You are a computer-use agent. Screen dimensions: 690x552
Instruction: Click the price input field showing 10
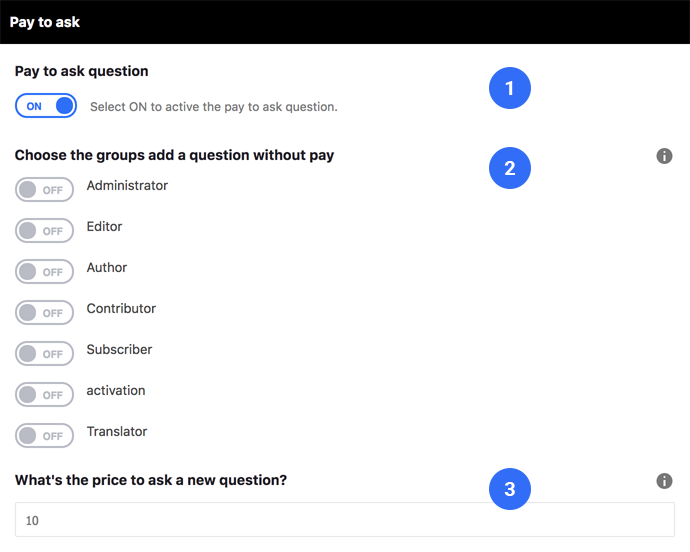click(x=345, y=520)
